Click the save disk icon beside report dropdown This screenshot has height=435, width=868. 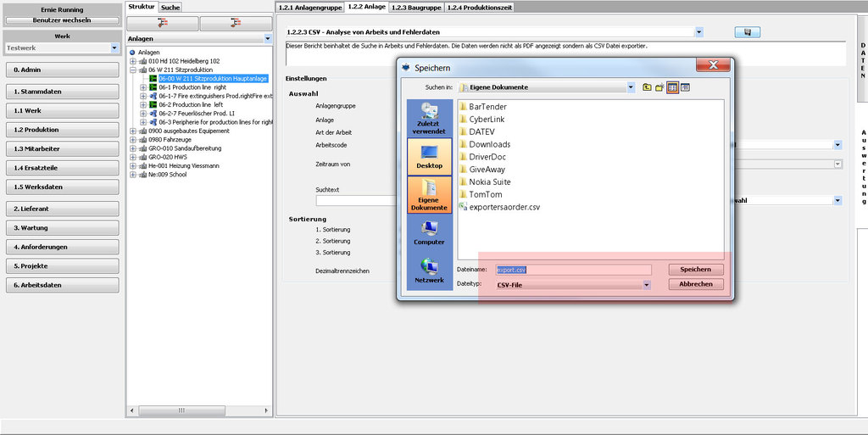click(747, 32)
